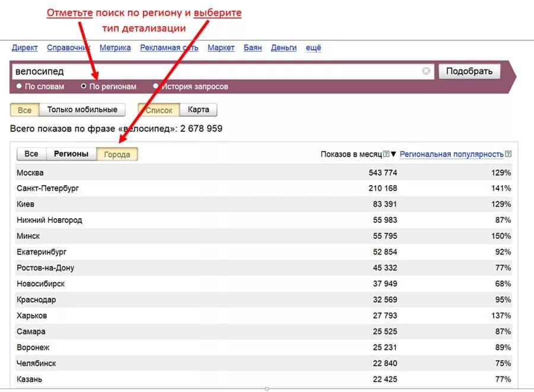Open the Маркет link
This screenshot has height=392, width=534.
pos(221,47)
